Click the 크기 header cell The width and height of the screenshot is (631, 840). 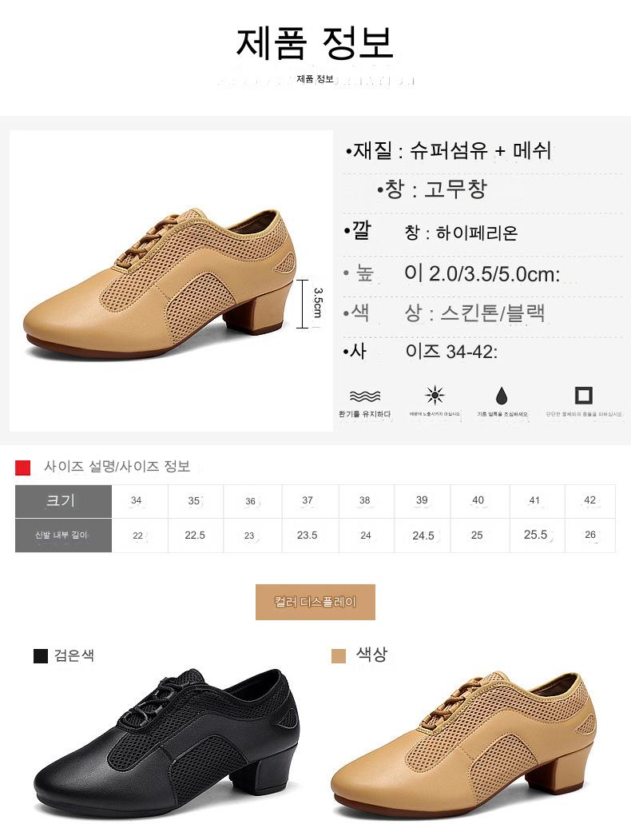63,501
